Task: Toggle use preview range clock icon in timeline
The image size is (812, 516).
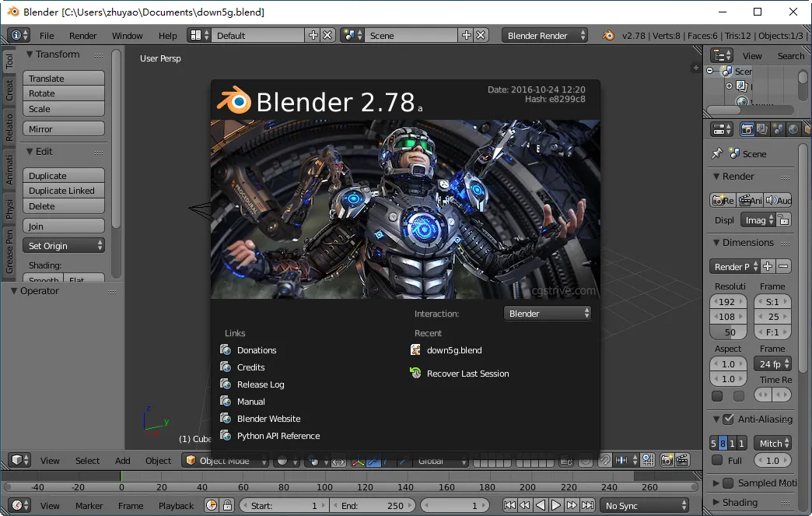Action: click(x=212, y=505)
